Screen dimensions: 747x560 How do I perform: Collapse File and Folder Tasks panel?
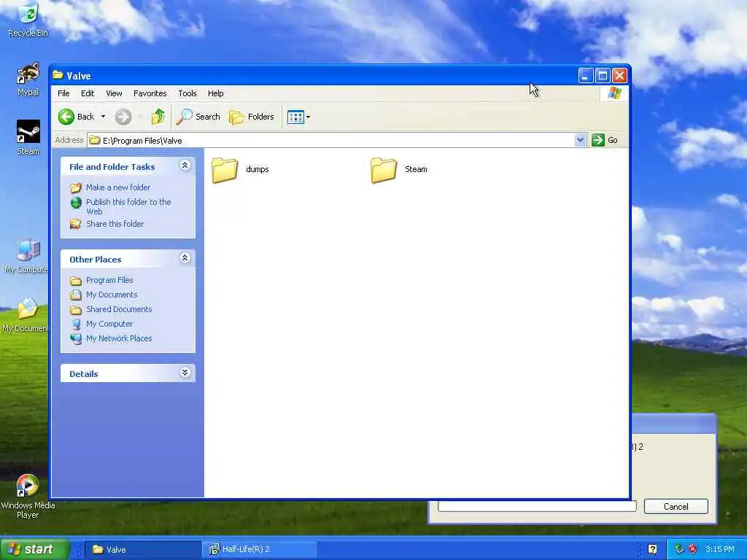point(185,166)
